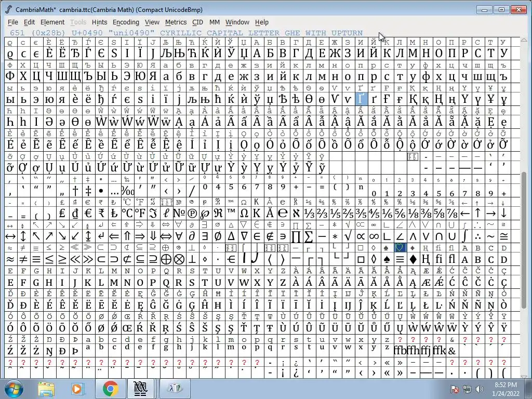Select the per mille ‰ glyph cell
Viewport: 532px width, 399px height.
pyautogui.click(x=127, y=191)
